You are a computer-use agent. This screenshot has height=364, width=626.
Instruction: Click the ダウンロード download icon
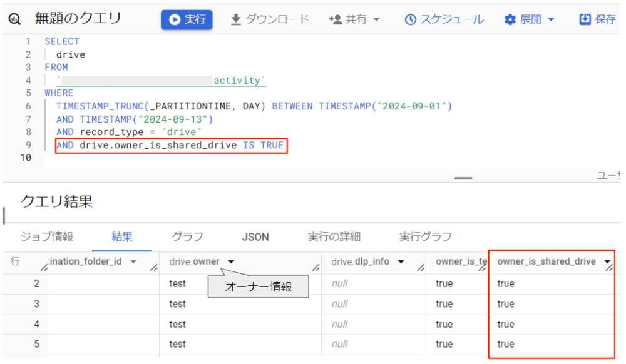(x=236, y=19)
